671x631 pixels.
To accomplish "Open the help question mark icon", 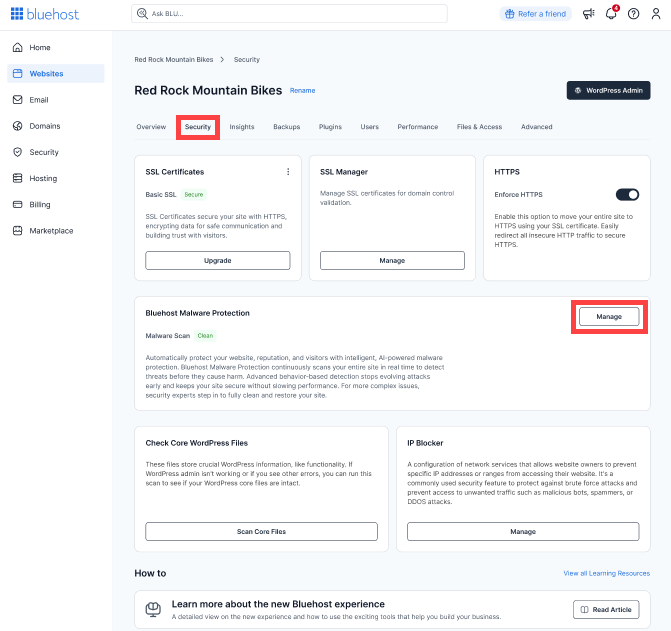I will [x=633, y=14].
